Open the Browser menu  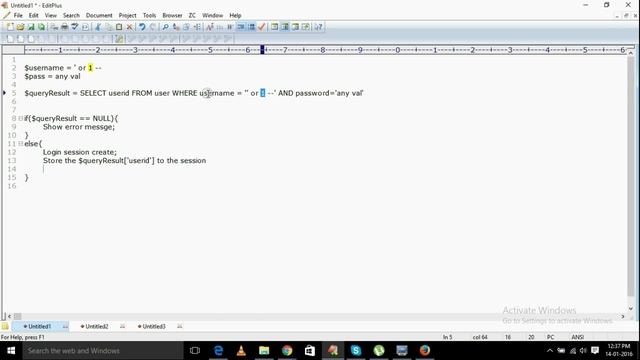click(x=172, y=15)
